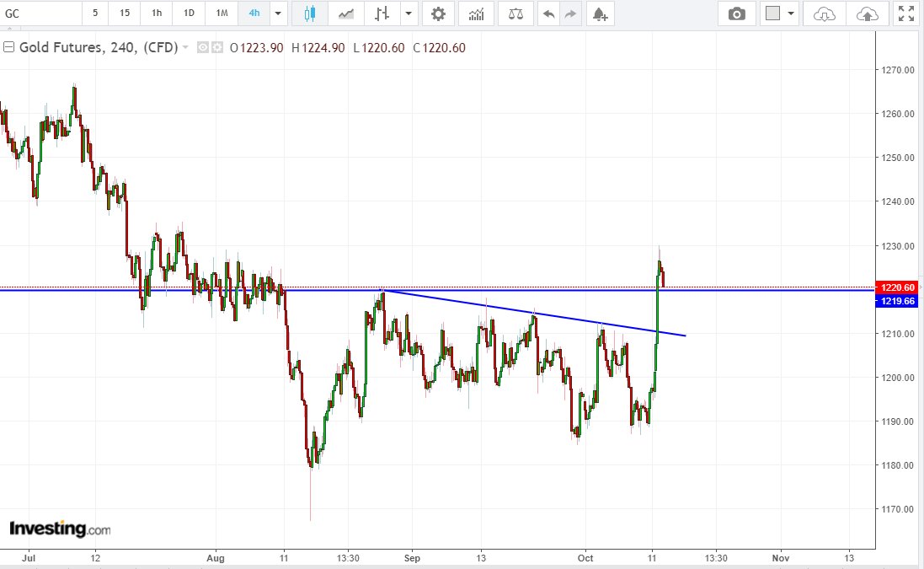The height and width of the screenshot is (569, 924).
Task: Click the Jul date axis label
Action: coord(29,558)
